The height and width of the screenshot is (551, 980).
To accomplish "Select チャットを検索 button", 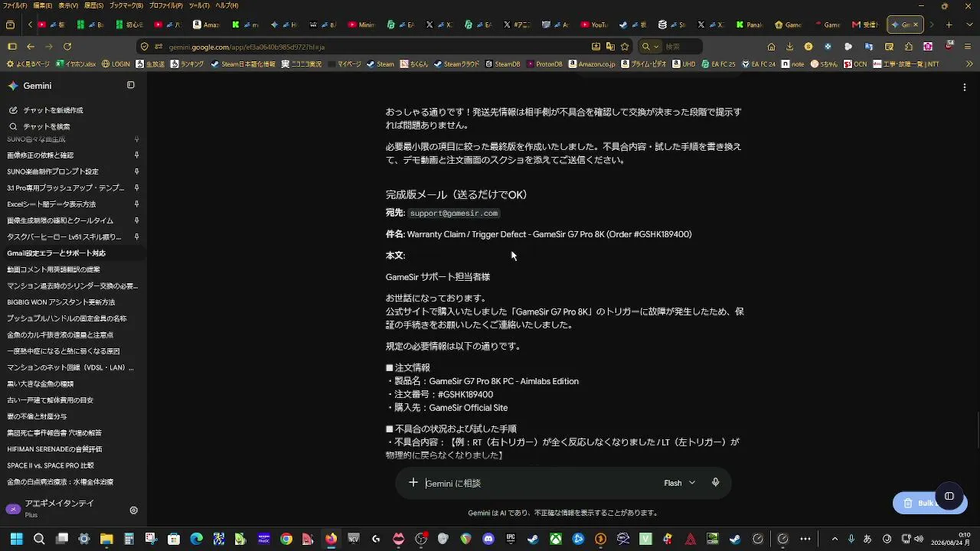I will (x=46, y=126).
